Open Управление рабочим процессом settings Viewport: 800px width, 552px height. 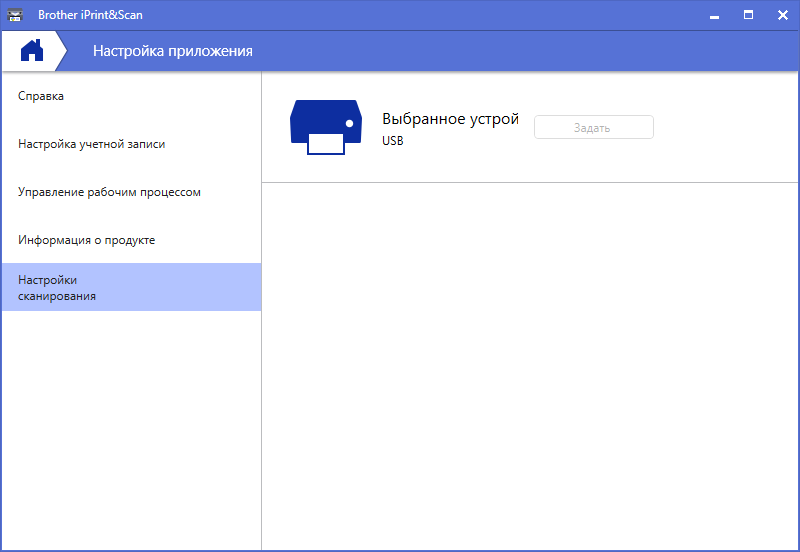pyautogui.click(x=109, y=192)
